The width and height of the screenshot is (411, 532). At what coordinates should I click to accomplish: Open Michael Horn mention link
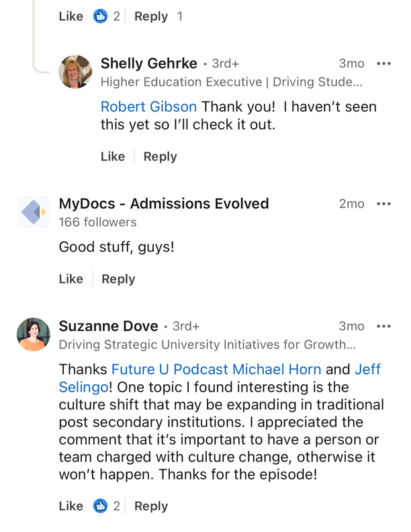[x=277, y=369]
